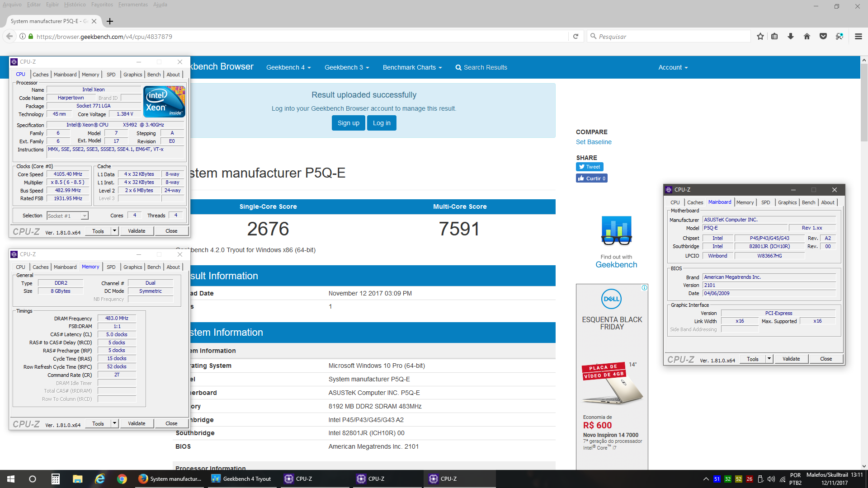Launch Google Chrome from the taskbar
Image resolution: width=868 pixels, height=488 pixels.
(x=122, y=479)
